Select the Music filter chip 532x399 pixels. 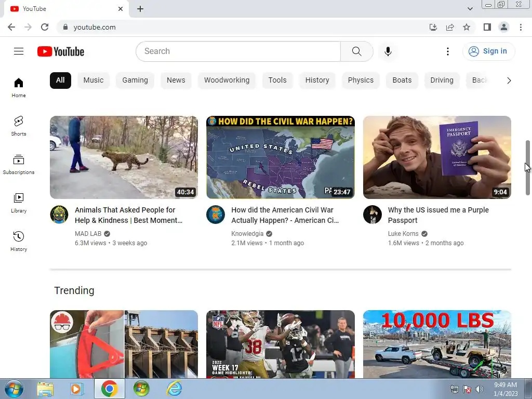(x=94, y=80)
